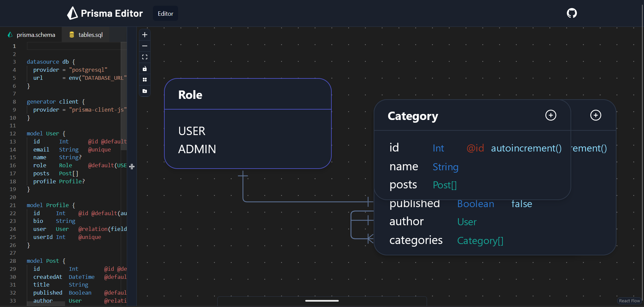
Task: Click the add-to-folder toolbar icon
Action: pyautogui.click(x=145, y=91)
